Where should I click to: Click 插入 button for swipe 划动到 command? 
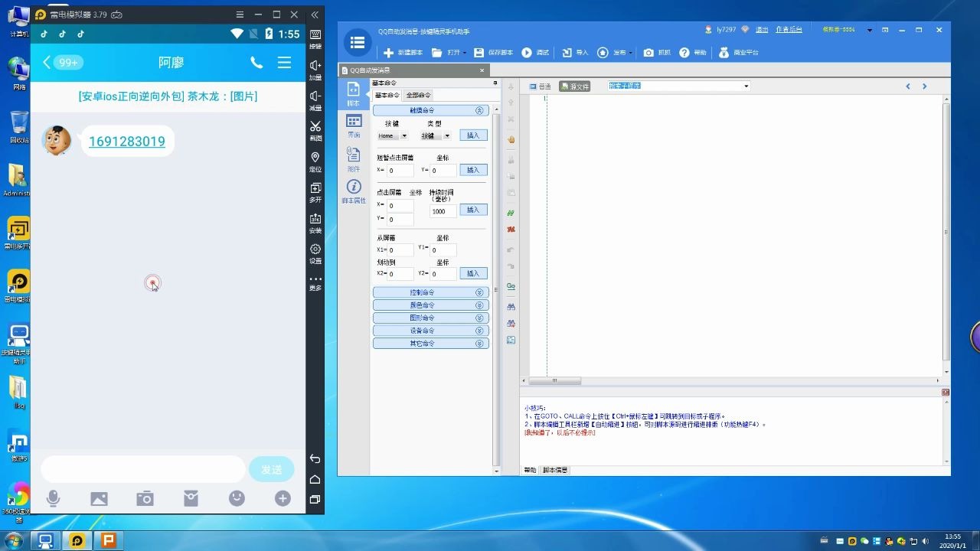pos(473,273)
